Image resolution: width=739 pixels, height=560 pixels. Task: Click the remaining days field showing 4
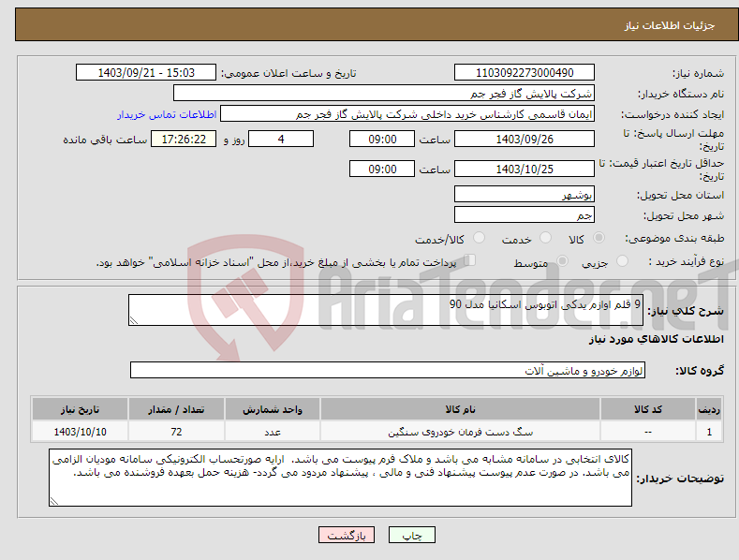point(281,139)
